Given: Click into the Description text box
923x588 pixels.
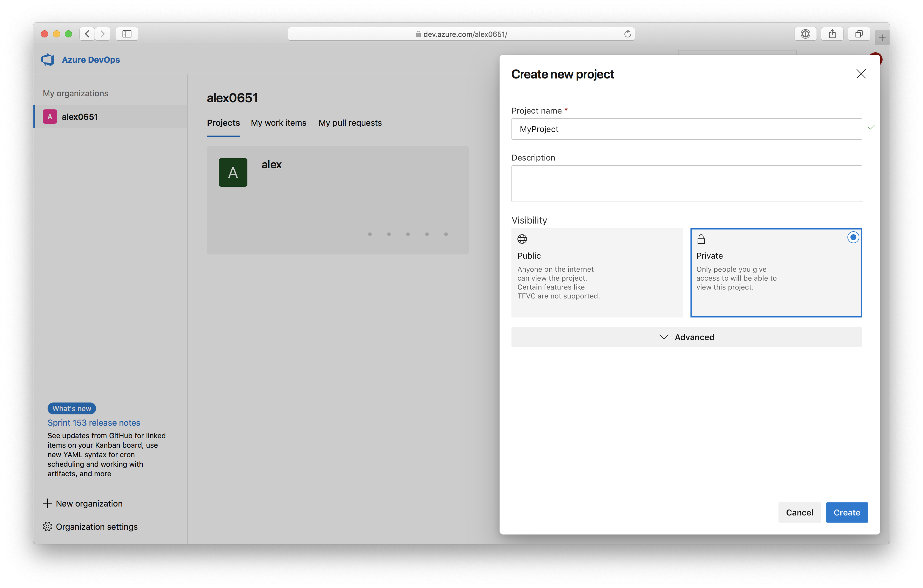Looking at the screenshot, I should click(686, 184).
